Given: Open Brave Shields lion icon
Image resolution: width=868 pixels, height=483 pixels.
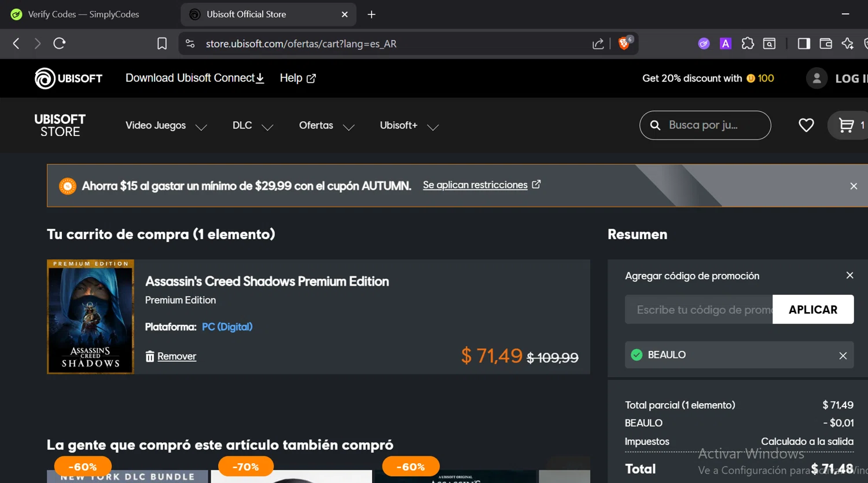Looking at the screenshot, I should point(624,43).
